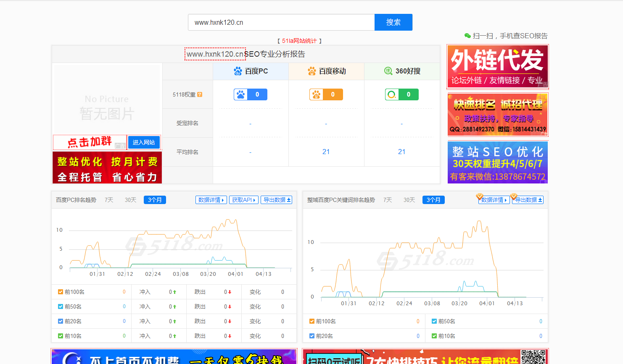The width and height of the screenshot is (623, 364).
Task: Click the domain search input field
Action: point(281,22)
